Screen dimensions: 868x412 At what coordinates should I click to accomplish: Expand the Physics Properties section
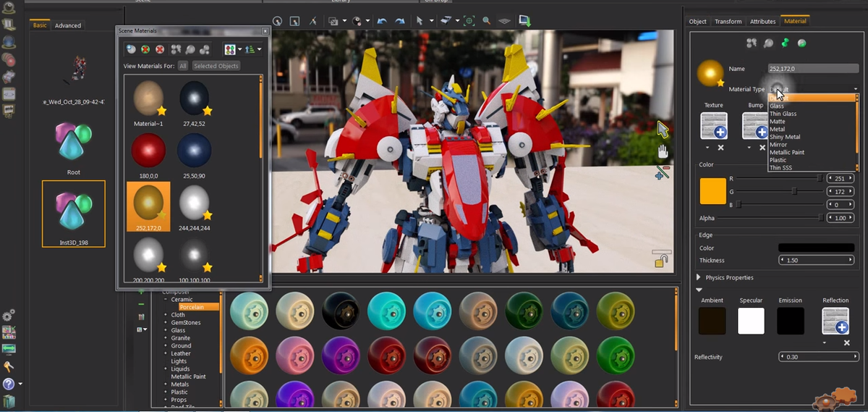(699, 277)
